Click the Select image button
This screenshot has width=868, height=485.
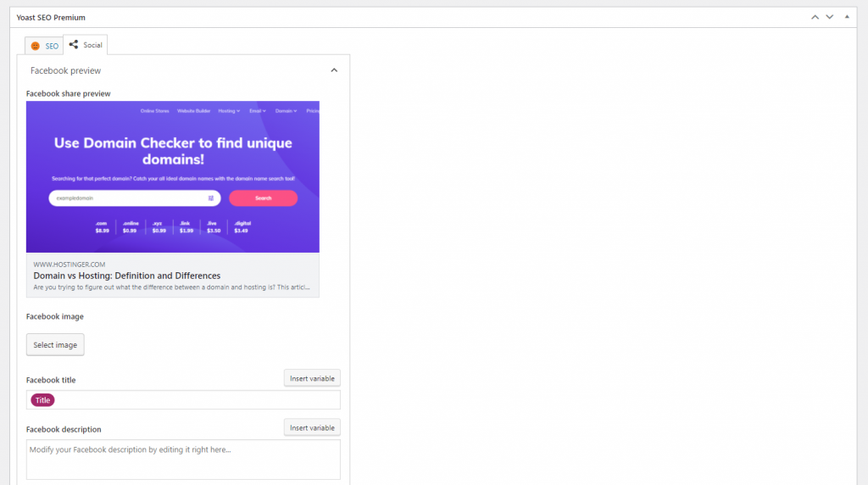click(55, 344)
